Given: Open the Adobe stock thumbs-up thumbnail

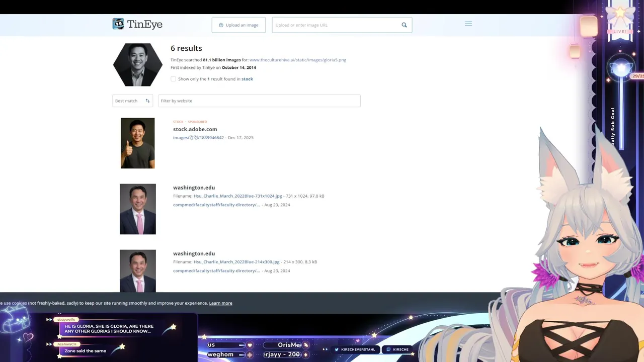Looking at the screenshot, I should (137, 143).
